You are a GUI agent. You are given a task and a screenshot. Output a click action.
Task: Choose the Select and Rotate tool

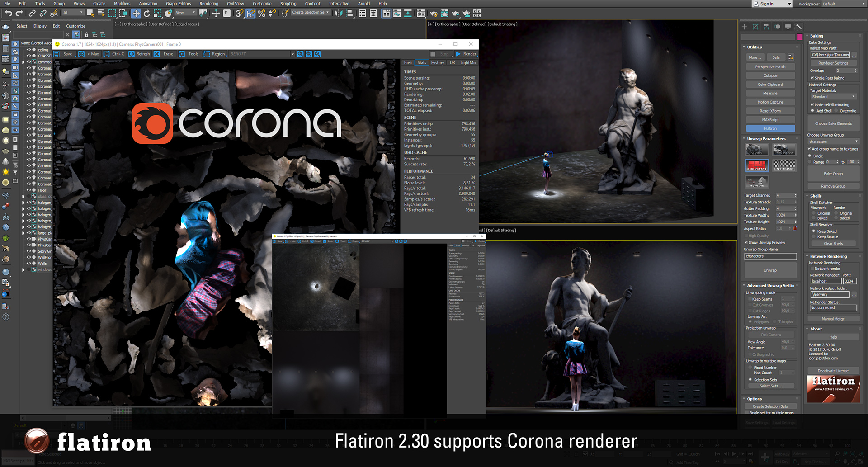pos(147,14)
